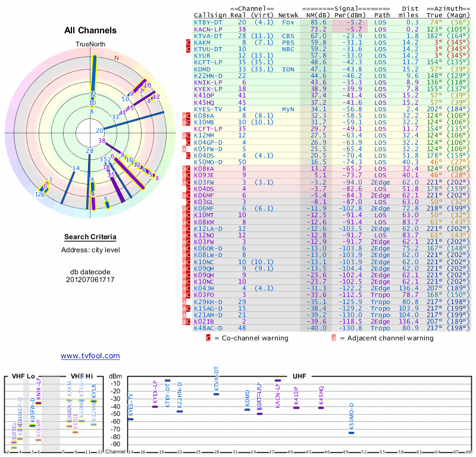Select the KYUR callsign in the table
Screen dimensions: 476x457
(x=202, y=55)
